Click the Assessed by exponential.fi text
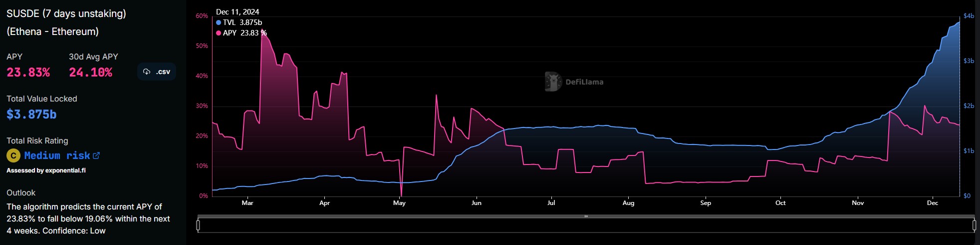980x245 pixels. [x=46, y=170]
